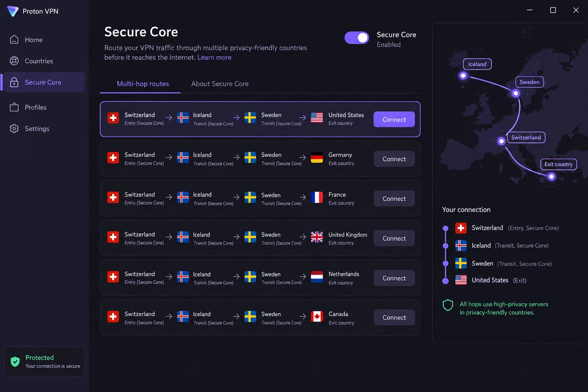Follow the Learn more link
Viewport: 588px width, 392px height.
(x=214, y=57)
